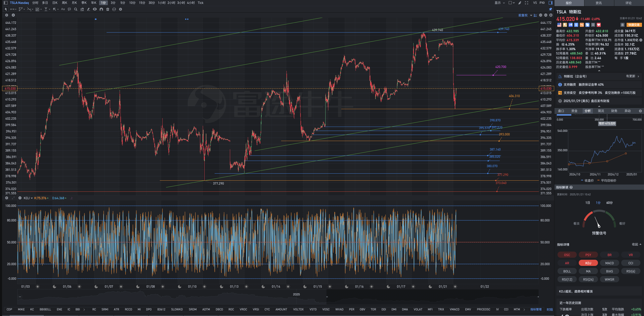Select the MACD indicator pill

click(x=609, y=263)
